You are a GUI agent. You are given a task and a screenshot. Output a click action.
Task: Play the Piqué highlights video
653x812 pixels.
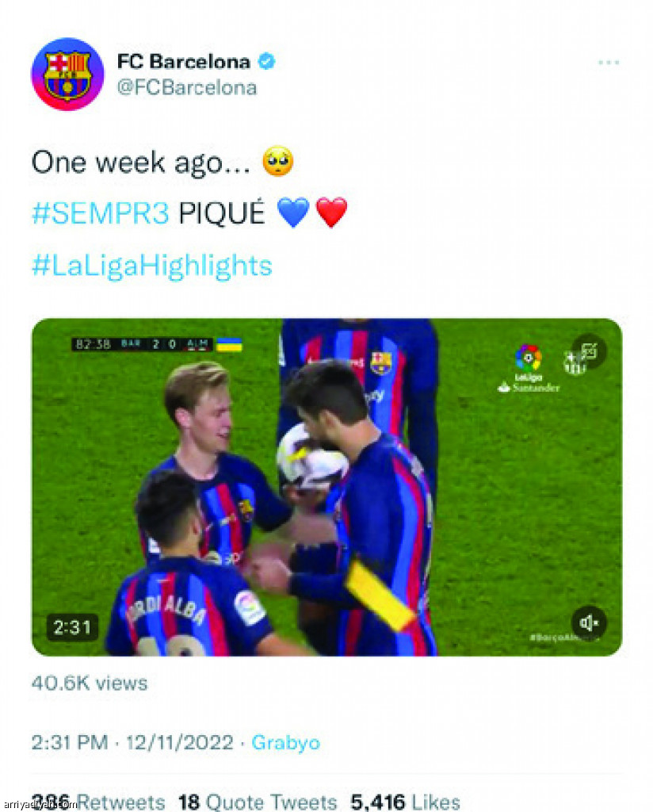[x=326, y=487]
